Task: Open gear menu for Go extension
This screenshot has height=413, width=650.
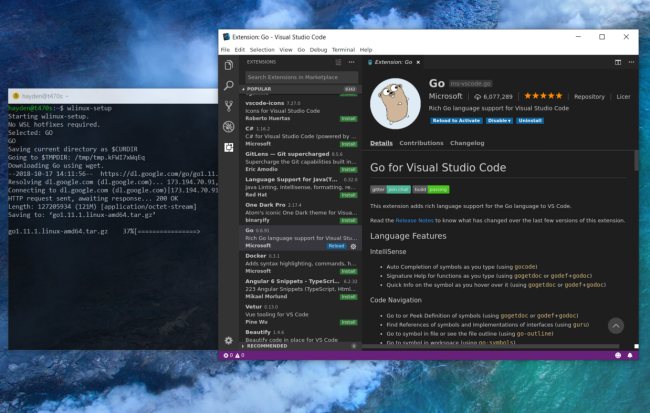Action: (353, 246)
